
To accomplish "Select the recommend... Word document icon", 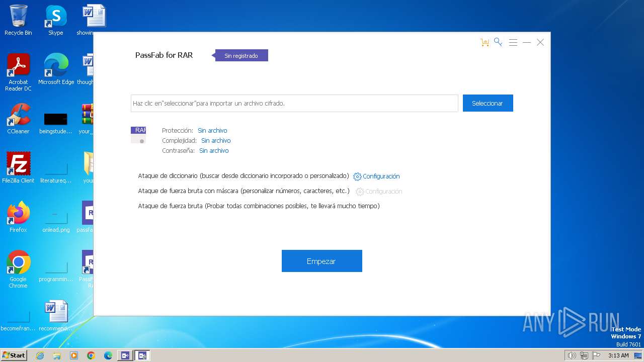I will [x=56, y=316].
